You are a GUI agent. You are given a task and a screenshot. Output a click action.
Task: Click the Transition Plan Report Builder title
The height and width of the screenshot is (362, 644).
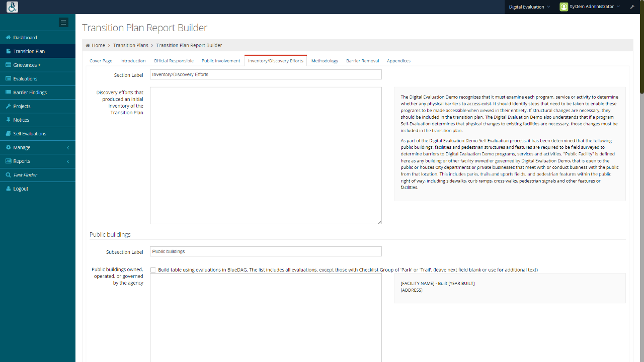click(x=145, y=28)
